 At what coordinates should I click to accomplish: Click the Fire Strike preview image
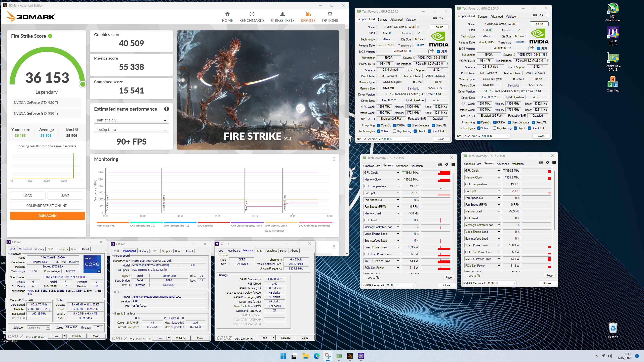258,90
